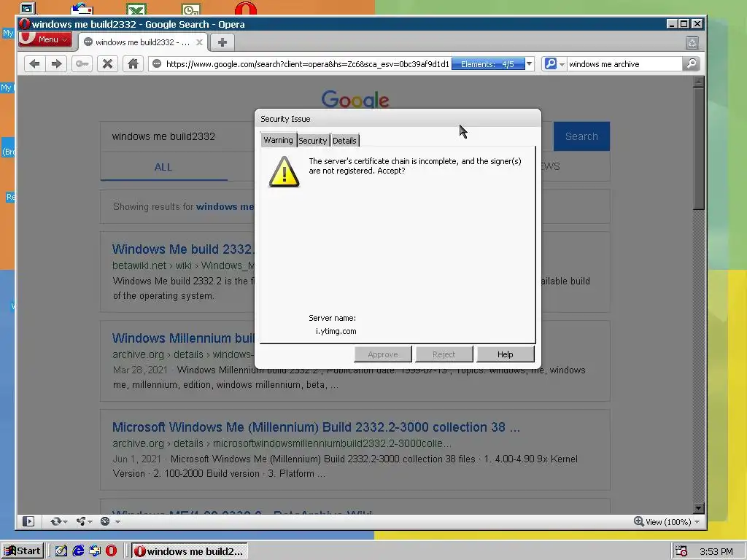Click the Security Issue dialog title
Image resolution: width=747 pixels, height=560 pixels.
[285, 119]
